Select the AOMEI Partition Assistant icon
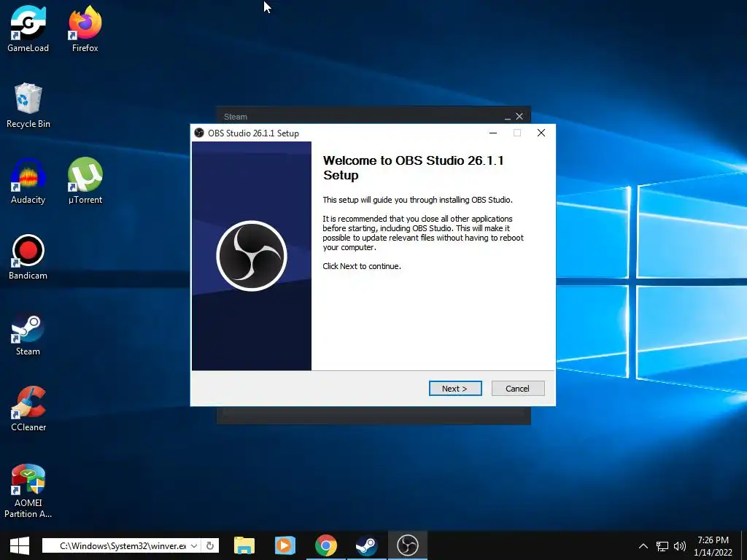 (28, 491)
